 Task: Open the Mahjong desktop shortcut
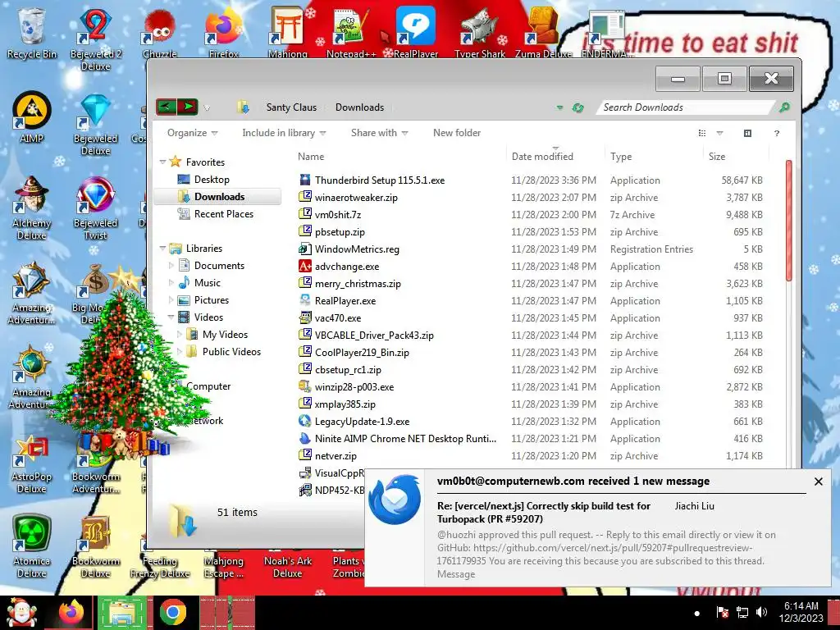tap(288, 32)
